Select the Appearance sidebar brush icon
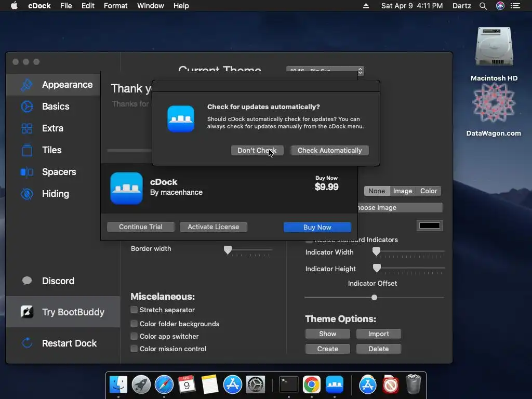The image size is (532, 399). (x=27, y=85)
